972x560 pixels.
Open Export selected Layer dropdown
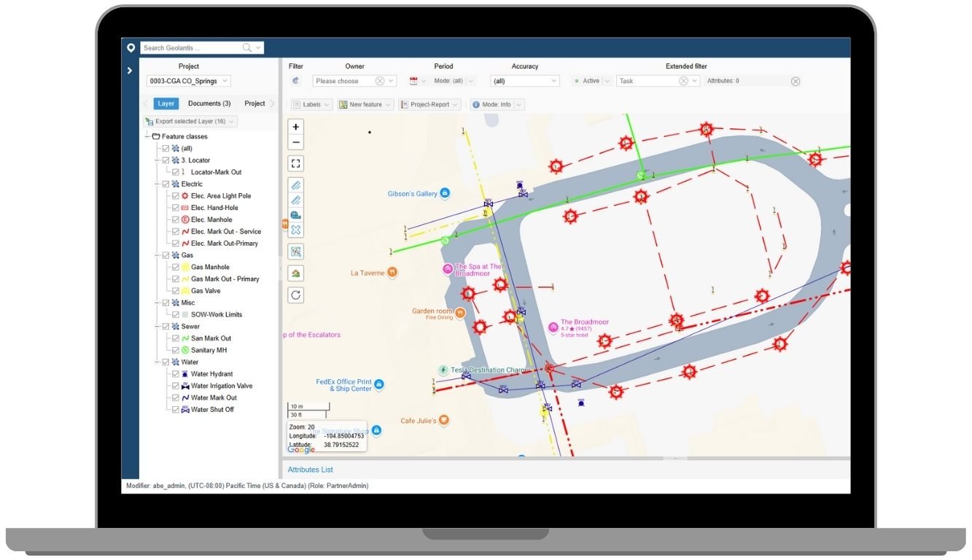click(191, 121)
